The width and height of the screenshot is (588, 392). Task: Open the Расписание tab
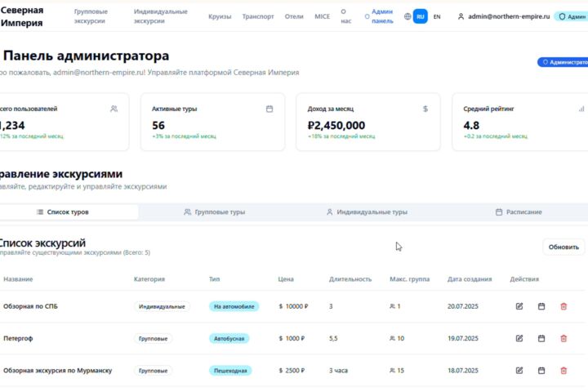point(519,212)
